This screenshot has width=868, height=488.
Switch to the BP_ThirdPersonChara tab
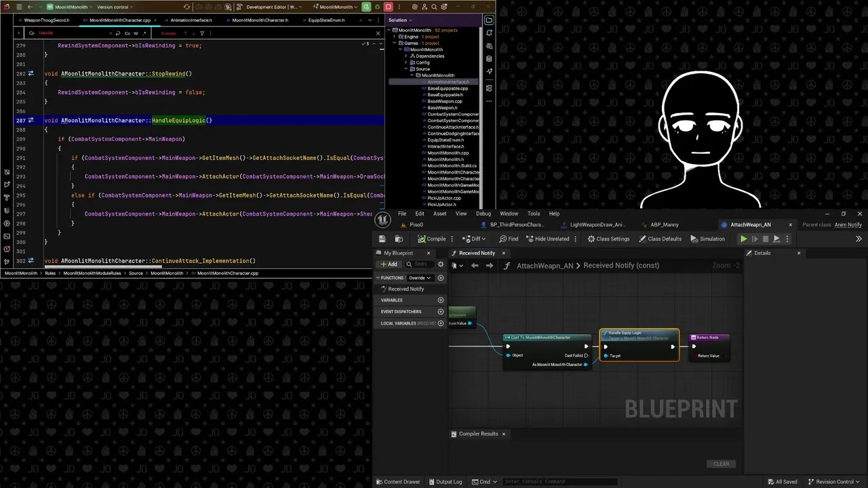pyautogui.click(x=517, y=224)
